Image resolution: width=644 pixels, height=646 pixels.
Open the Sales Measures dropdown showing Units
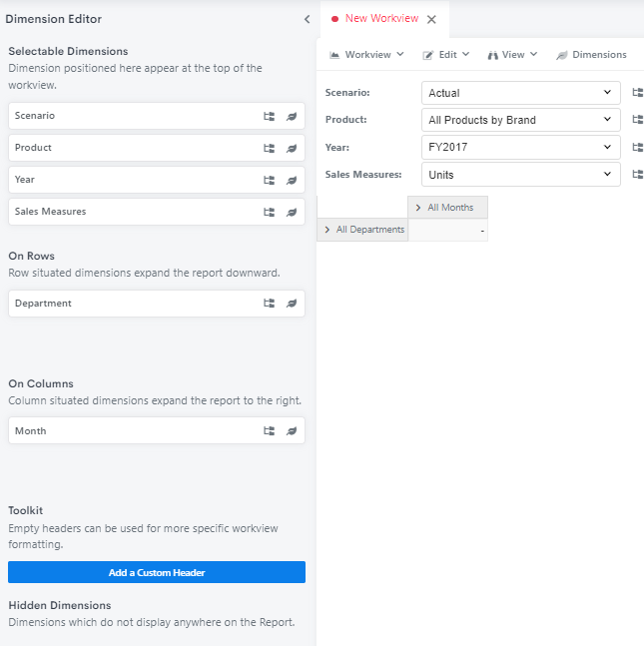(x=520, y=175)
